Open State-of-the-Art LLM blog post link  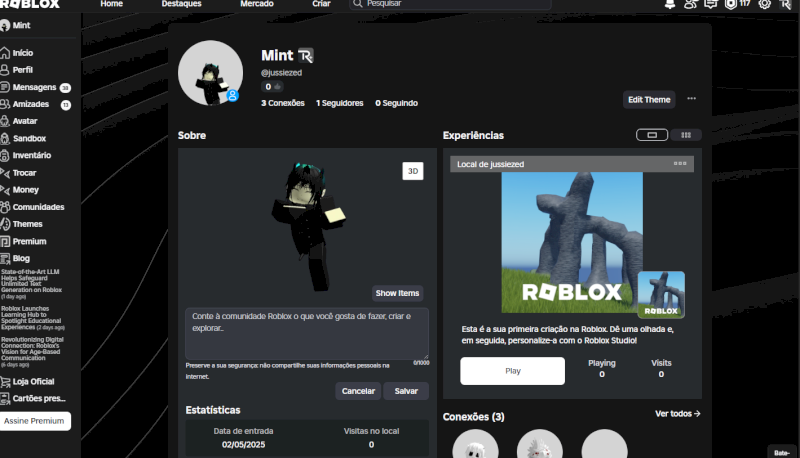click(31, 284)
